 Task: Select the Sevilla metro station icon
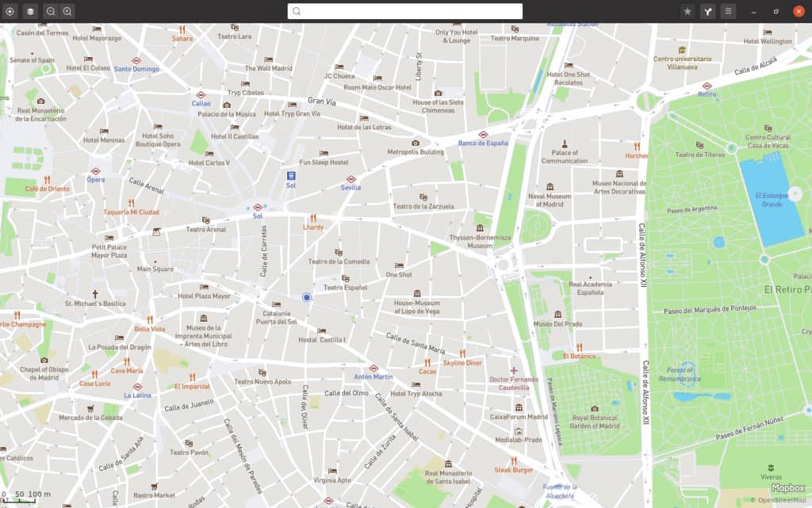[351, 179]
